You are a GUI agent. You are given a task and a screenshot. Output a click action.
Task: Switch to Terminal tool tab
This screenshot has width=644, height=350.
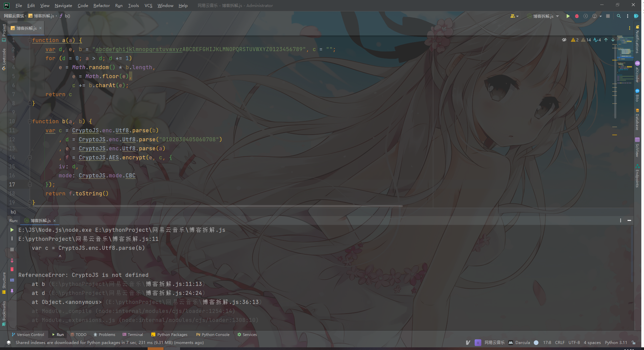pos(133,335)
